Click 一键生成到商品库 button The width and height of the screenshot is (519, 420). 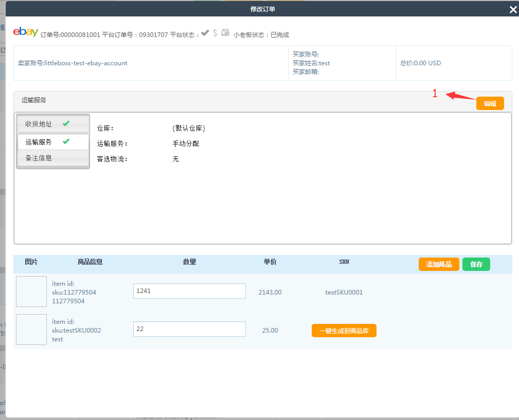344,331
